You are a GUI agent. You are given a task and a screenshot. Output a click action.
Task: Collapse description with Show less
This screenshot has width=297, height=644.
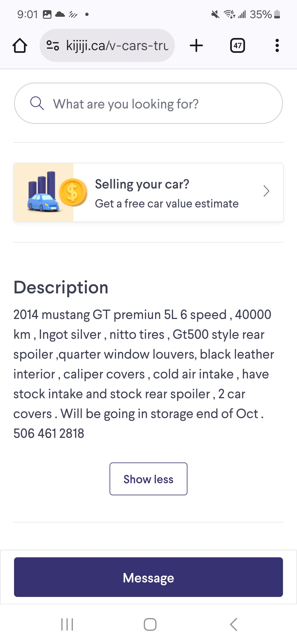pos(148,479)
